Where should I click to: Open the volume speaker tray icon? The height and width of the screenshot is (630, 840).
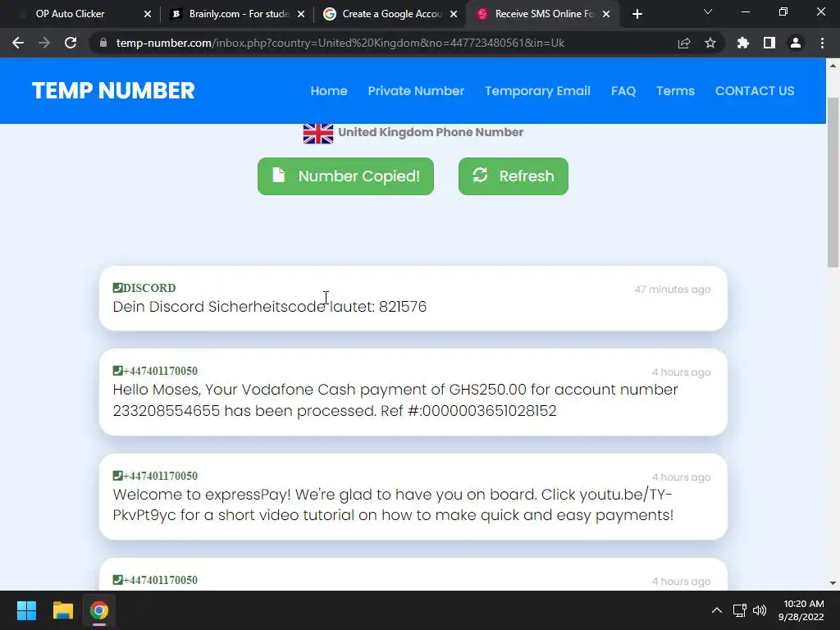coord(760,610)
